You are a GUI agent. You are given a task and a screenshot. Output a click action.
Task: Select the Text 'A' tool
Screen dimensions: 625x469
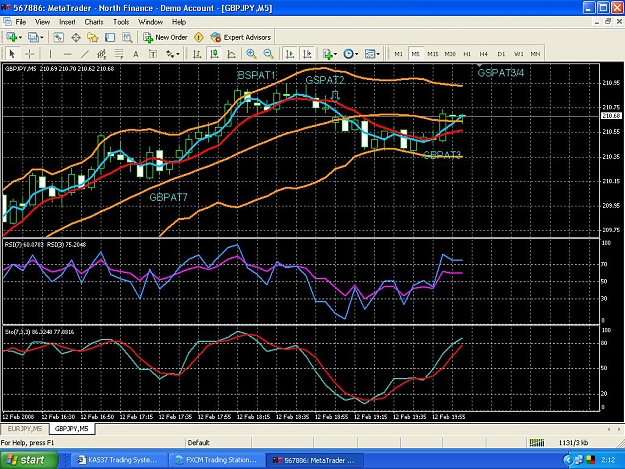pos(136,54)
